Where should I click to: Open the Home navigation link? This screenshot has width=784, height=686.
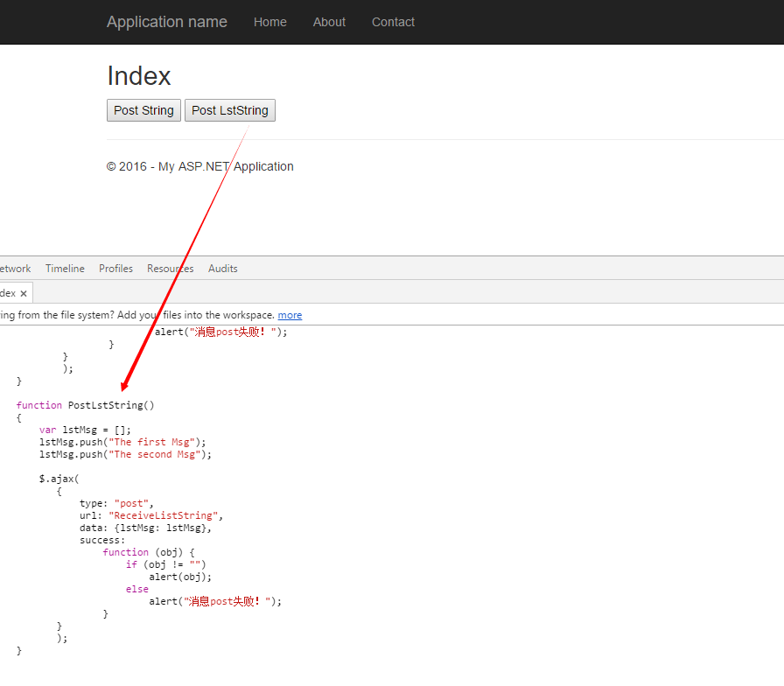269,22
